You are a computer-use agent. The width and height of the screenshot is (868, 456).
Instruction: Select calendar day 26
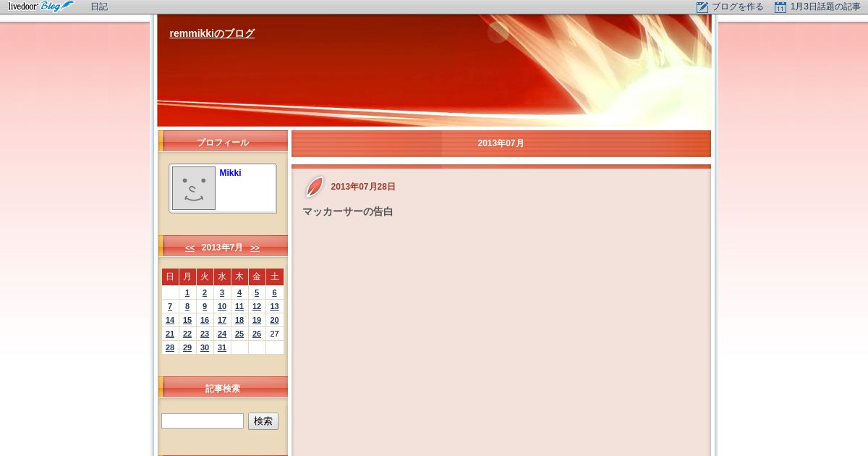[x=257, y=334]
